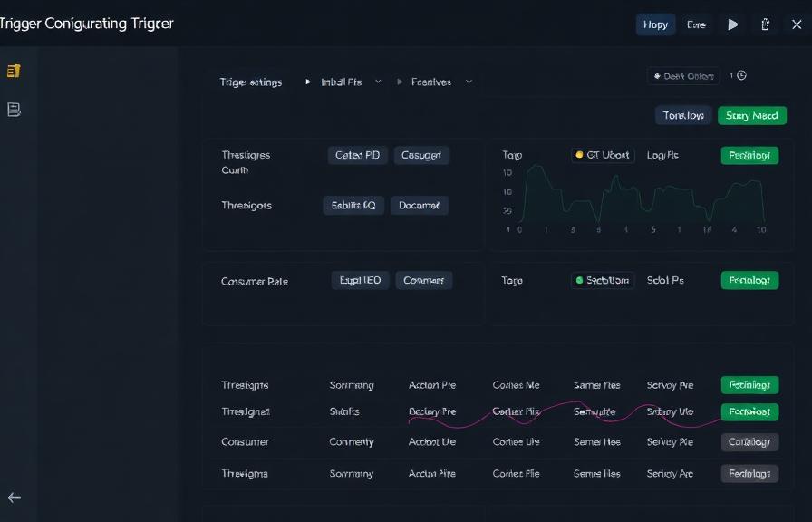Select the Eore tab in the top bar
The width and height of the screenshot is (812, 522).
[x=696, y=24]
